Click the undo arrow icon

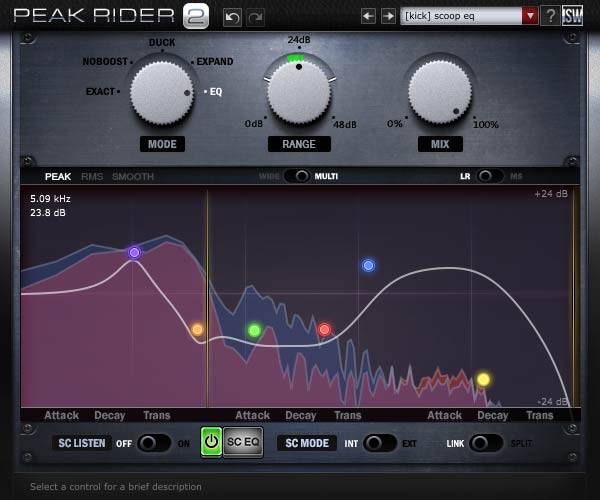pyautogui.click(x=232, y=17)
